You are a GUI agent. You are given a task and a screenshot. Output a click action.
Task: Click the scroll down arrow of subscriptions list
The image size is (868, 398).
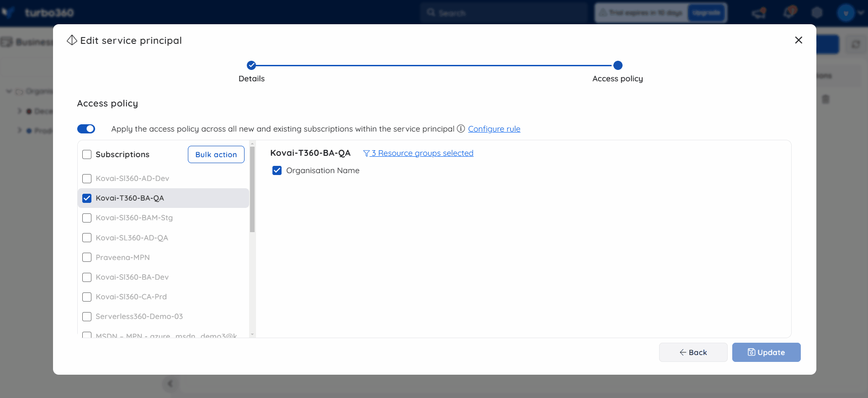click(x=252, y=334)
